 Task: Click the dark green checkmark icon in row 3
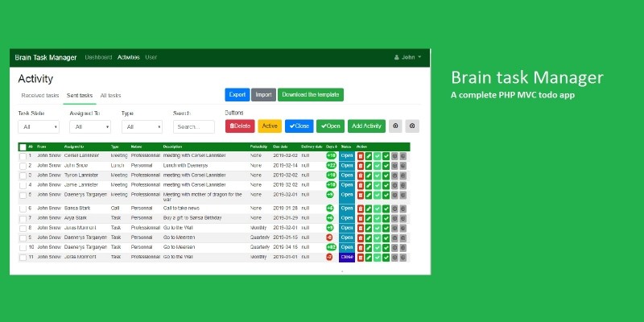[x=386, y=175]
